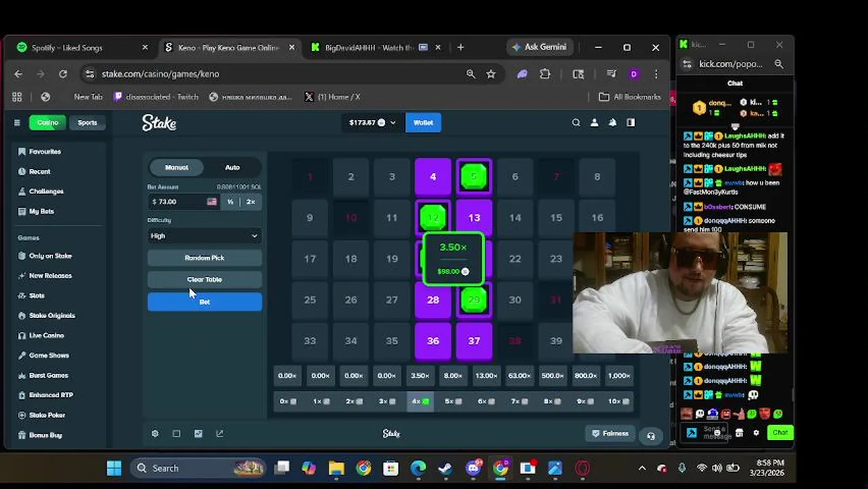
Task: Open the Wallet button
Action: tap(423, 122)
